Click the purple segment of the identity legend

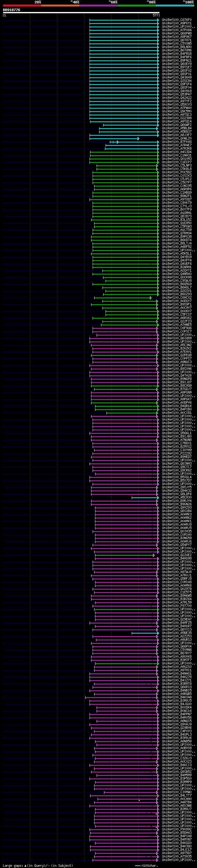click(x=99, y=6)
